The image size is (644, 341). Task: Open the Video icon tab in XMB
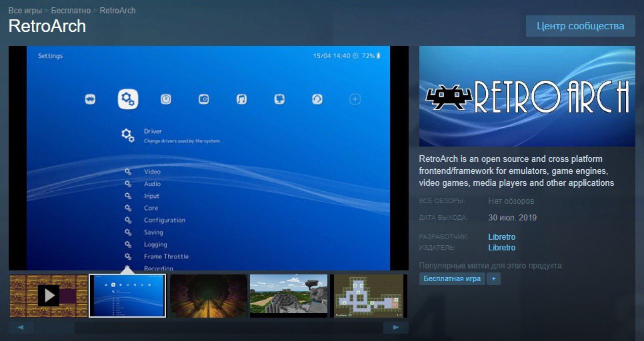click(279, 99)
